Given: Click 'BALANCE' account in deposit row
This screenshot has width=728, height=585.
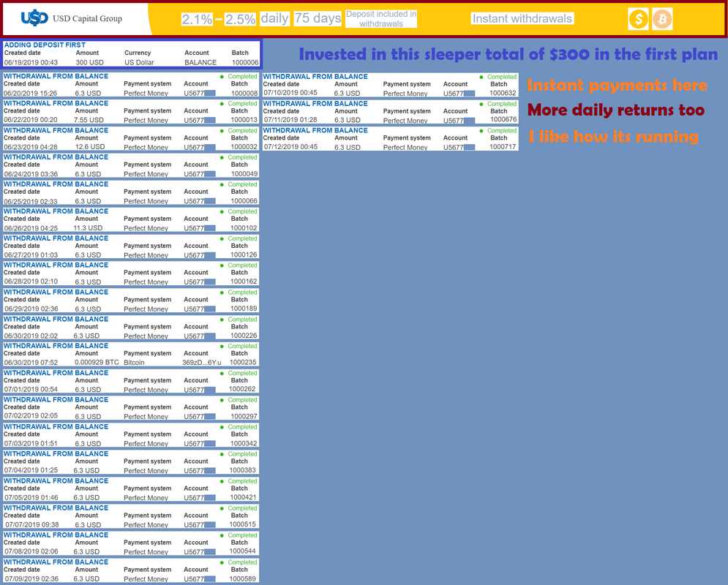Looking at the screenshot, I should pos(200,62).
